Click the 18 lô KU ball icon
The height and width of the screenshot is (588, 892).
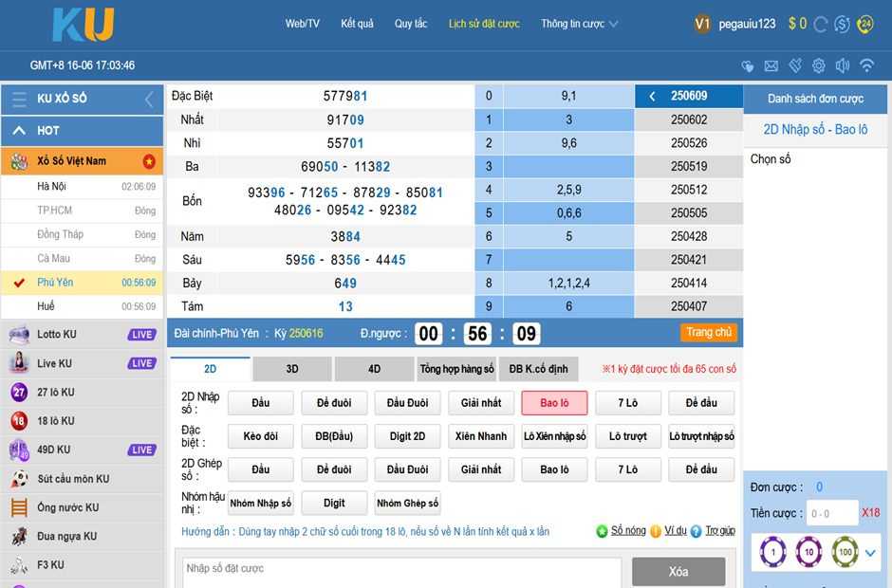tap(19, 421)
